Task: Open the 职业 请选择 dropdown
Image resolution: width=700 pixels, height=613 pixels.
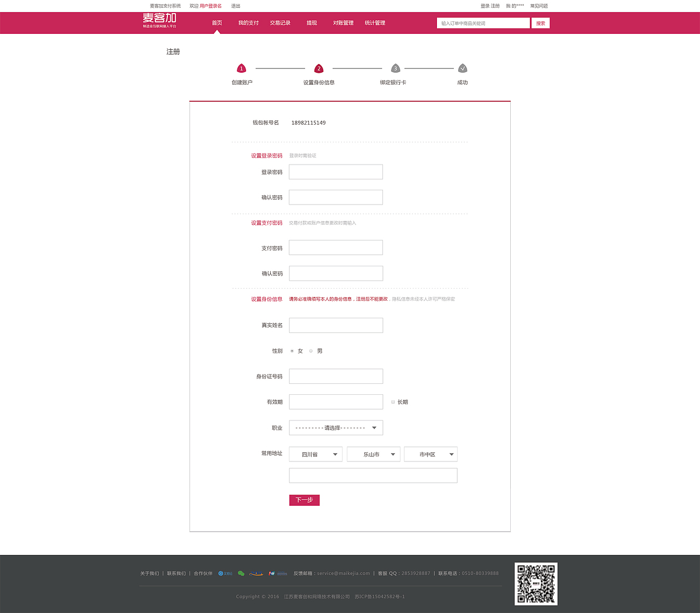Action: (x=336, y=428)
